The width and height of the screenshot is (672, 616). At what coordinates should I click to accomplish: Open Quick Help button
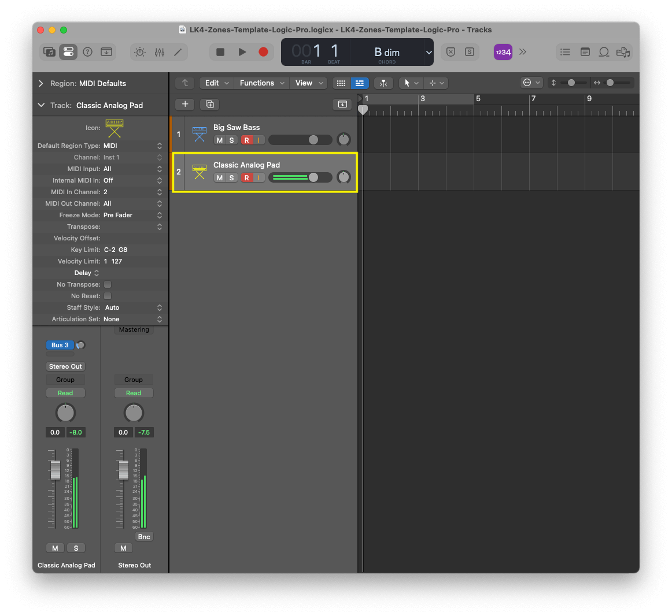coord(87,52)
